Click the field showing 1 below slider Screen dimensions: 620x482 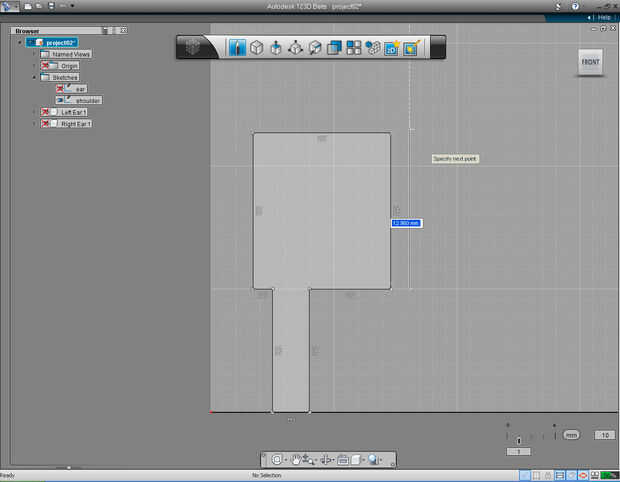[x=518, y=451]
